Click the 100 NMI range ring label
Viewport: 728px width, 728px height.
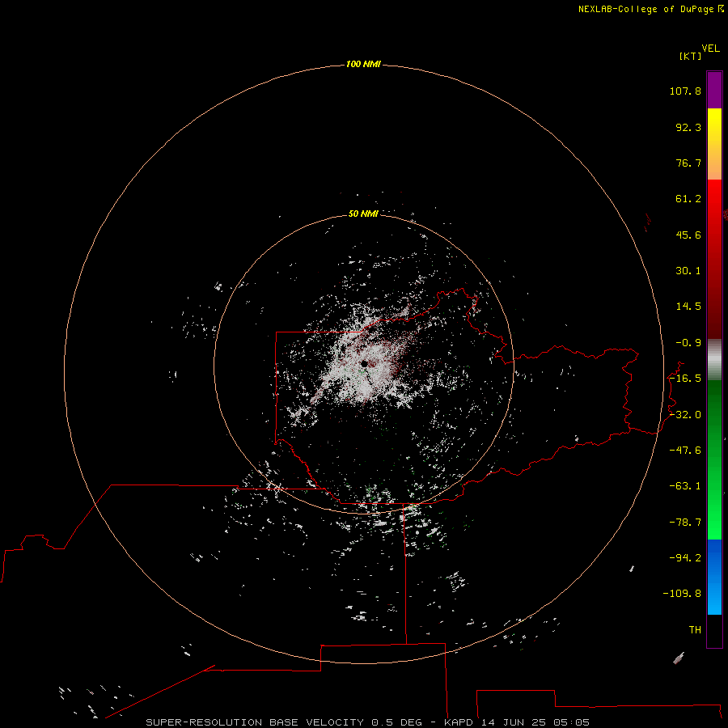pos(363,64)
